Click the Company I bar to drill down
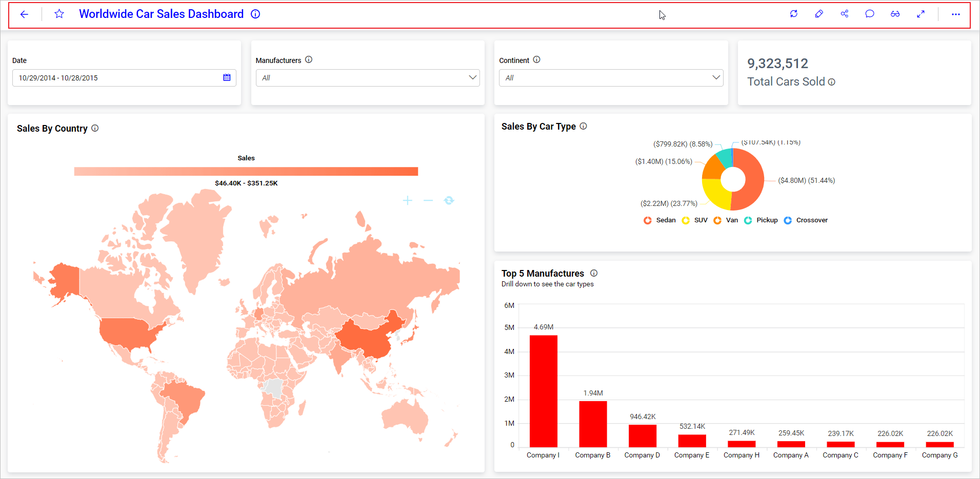This screenshot has width=980, height=479. (x=544, y=391)
